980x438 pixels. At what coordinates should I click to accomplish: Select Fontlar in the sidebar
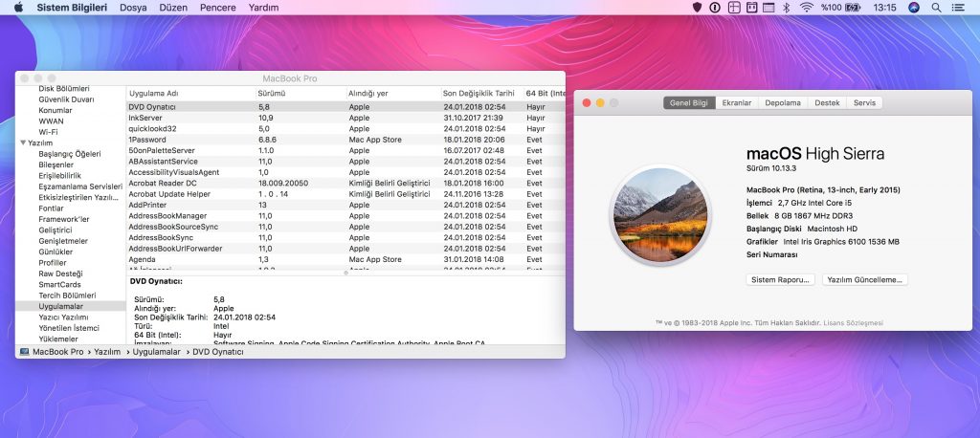pyautogui.click(x=51, y=208)
